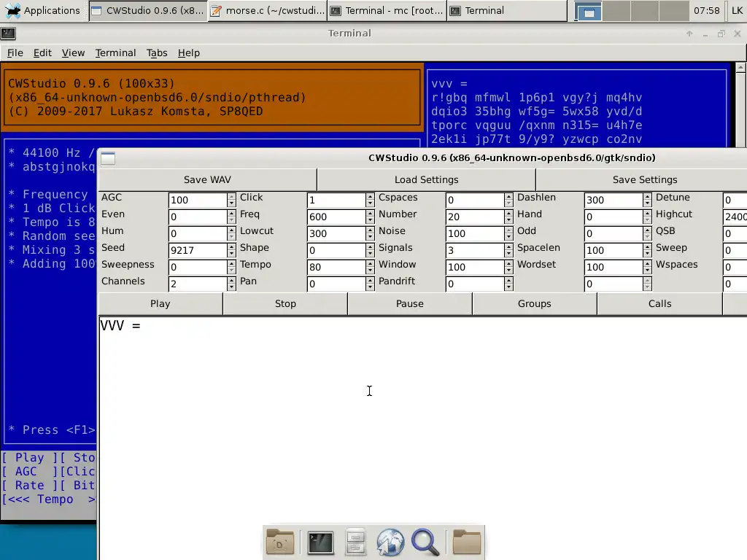Click the Calls button

point(659,304)
